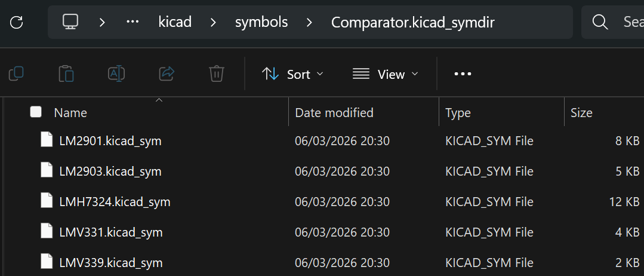This screenshot has width=644, height=276.
Task: Go to the symbols breadcrumb folder
Action: pos(261,23)
